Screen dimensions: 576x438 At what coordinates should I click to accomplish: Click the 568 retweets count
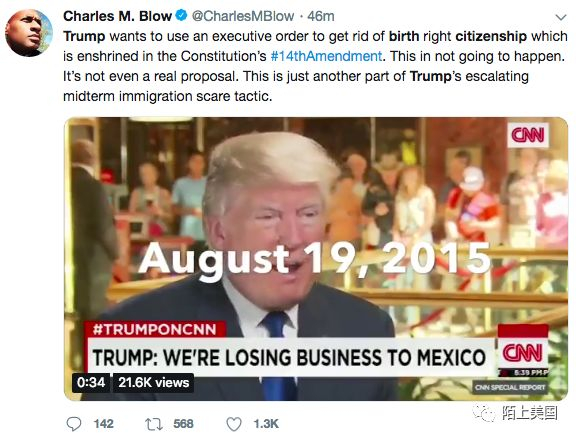click(183, 424)
